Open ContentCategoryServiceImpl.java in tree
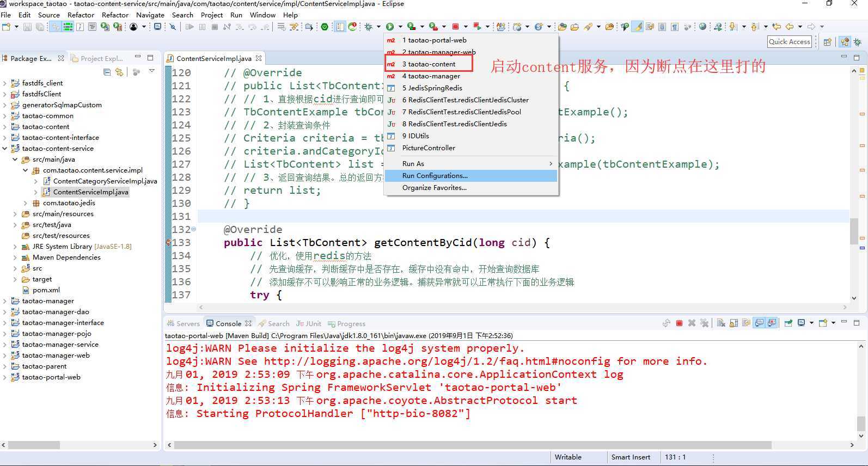This screenshot has height=466, width=868. [105, 181]
